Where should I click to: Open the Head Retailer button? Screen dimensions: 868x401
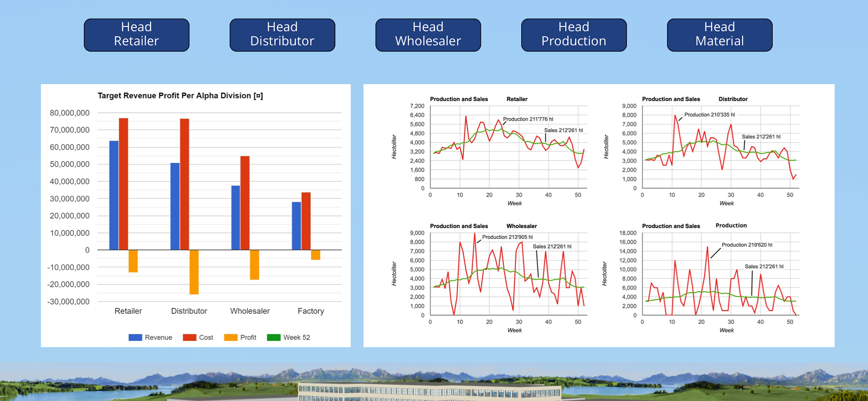click(137, 35)
